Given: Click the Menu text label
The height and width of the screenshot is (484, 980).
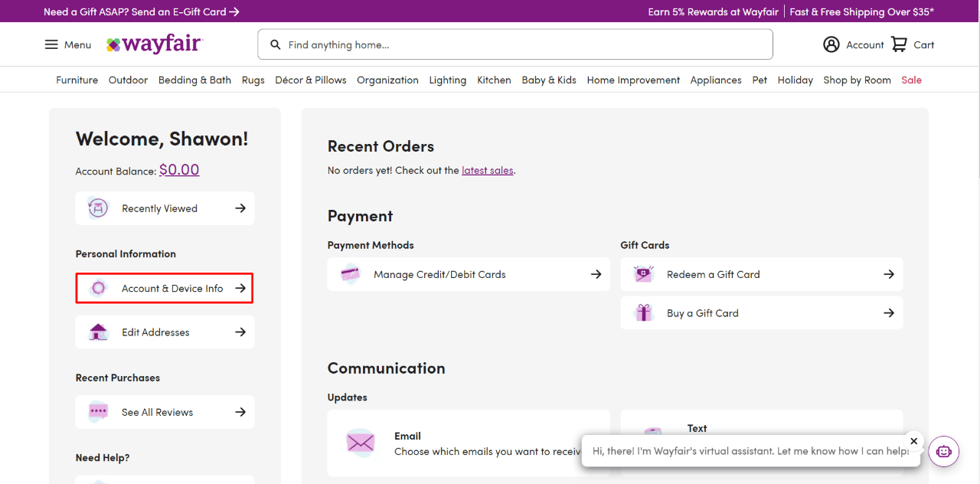Looking at the screenshot, I should point(77,44).
